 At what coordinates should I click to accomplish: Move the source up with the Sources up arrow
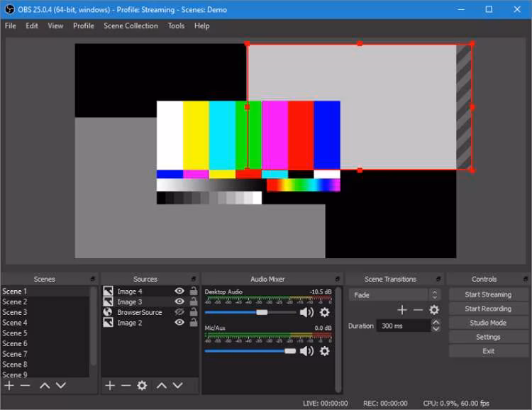point(162,386)
